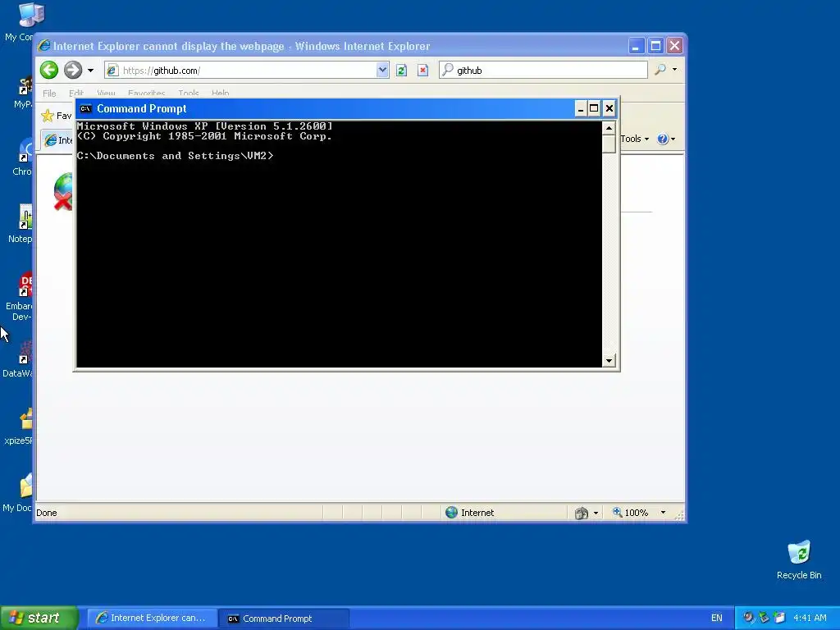Image resolution: width=840 pixels, height=630 pixels.
Task: Click the 4:41 AM clock
Action: tap(810, 619)
